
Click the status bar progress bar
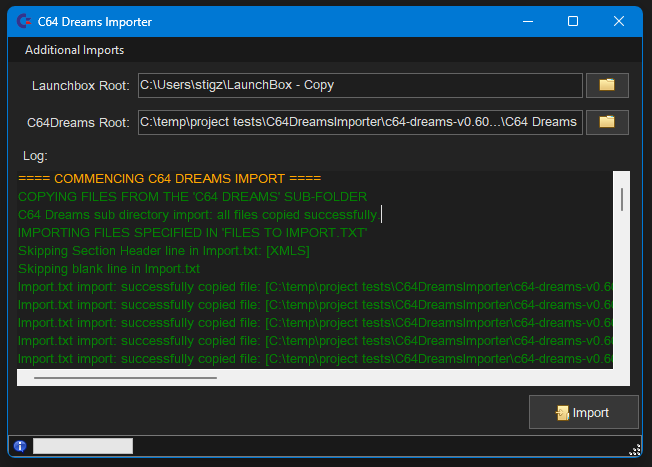tap(83, 446)
